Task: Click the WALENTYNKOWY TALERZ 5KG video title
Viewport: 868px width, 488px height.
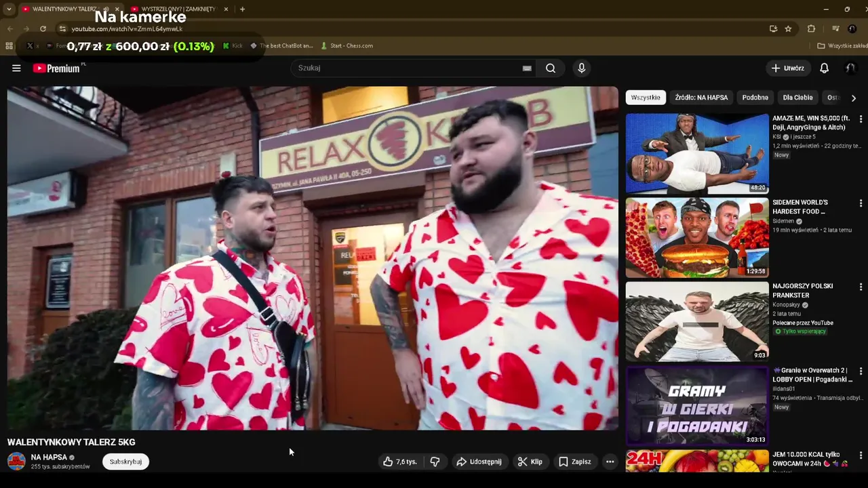Action: click(71, 442)
